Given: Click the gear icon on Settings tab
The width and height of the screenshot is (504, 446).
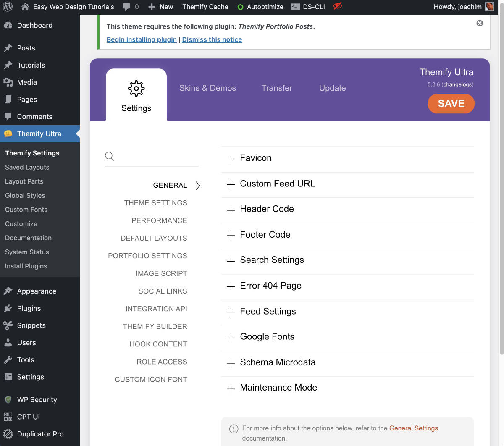Looking at the screenshot, I should point(136,89).
